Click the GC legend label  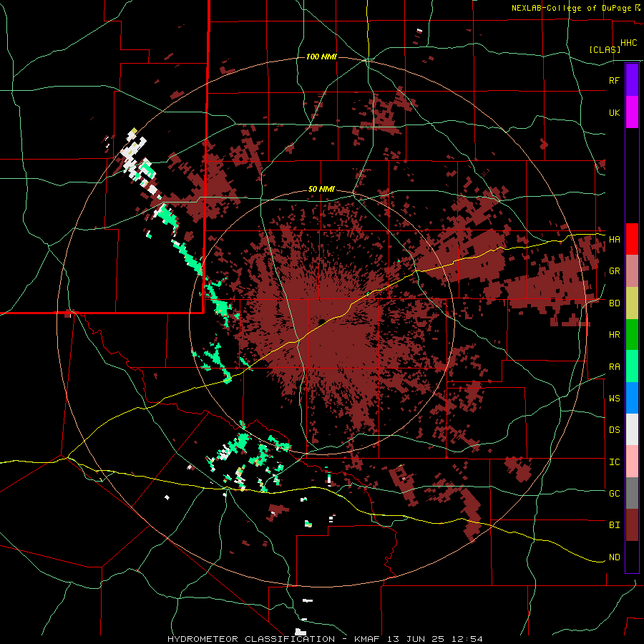click(614, 494)
